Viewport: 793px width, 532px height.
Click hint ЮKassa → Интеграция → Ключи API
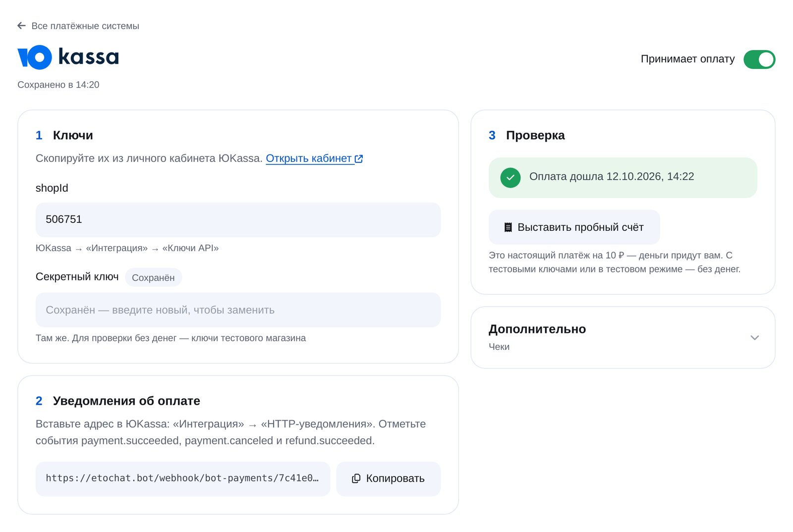(127, 248)
